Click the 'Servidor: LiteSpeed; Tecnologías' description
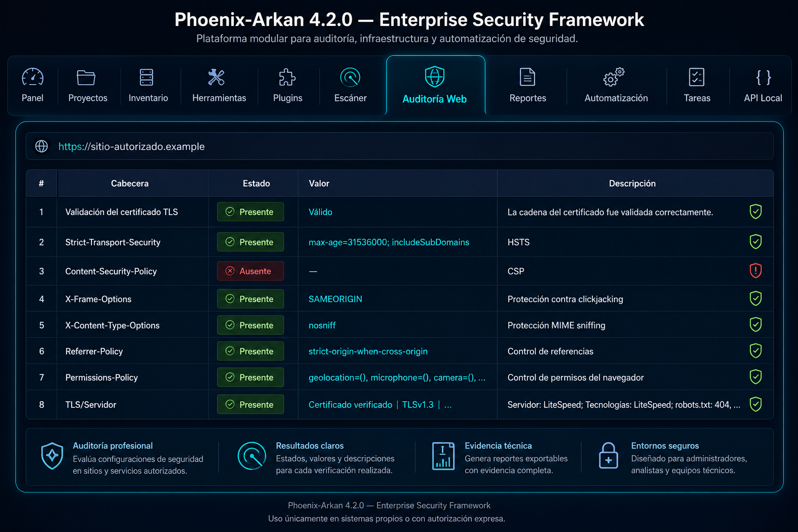798x532 pixels. [623, 405]
